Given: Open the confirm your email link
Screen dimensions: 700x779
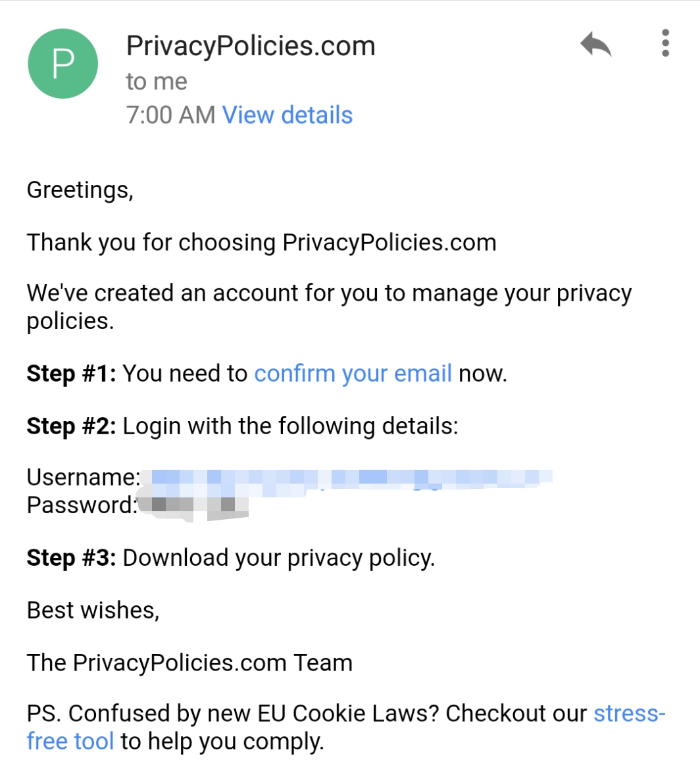Looking at the screenshot, I should pos(353,373).
